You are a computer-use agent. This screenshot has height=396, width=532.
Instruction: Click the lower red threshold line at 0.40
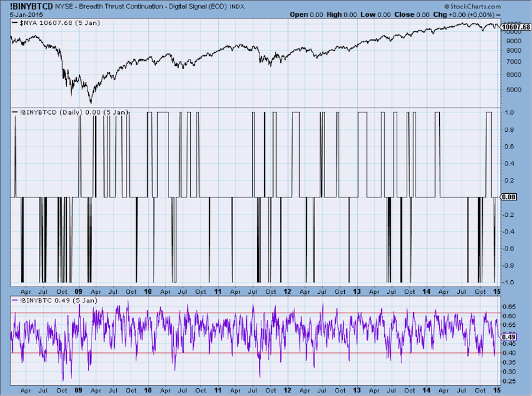[256, 353]
